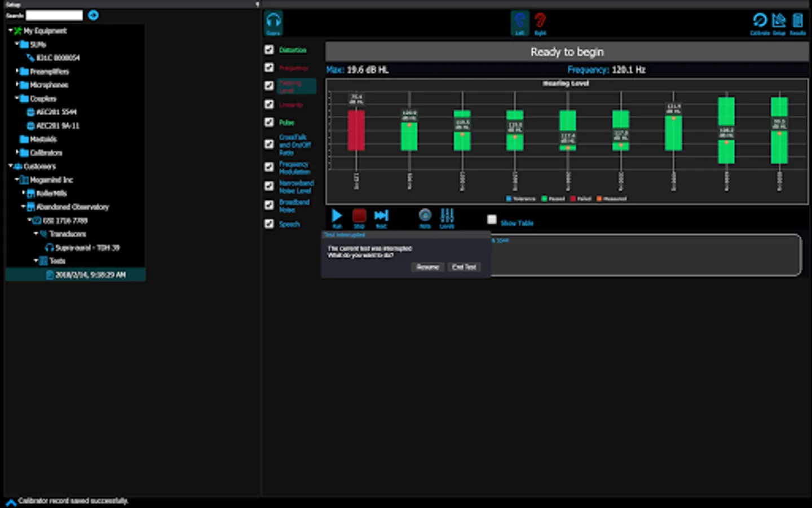Collapse the Couplers folder
The height and width of the screenshot is (508, 812).
[x=16, y=98]
